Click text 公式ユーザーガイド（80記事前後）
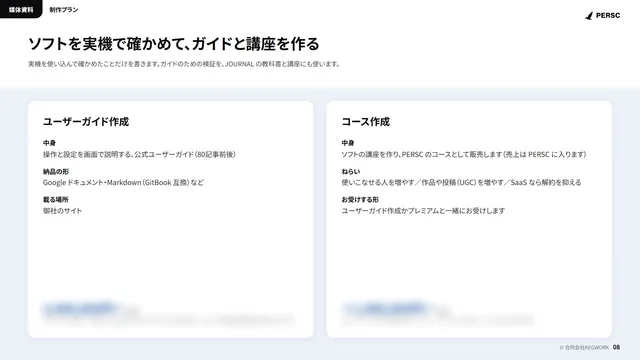Viewport: 640px width, 360px height. coord(185,154)
